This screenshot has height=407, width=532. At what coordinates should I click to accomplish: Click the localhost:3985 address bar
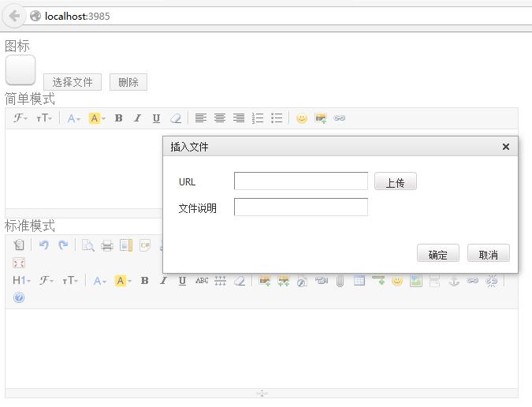click(x=278, y=16)
